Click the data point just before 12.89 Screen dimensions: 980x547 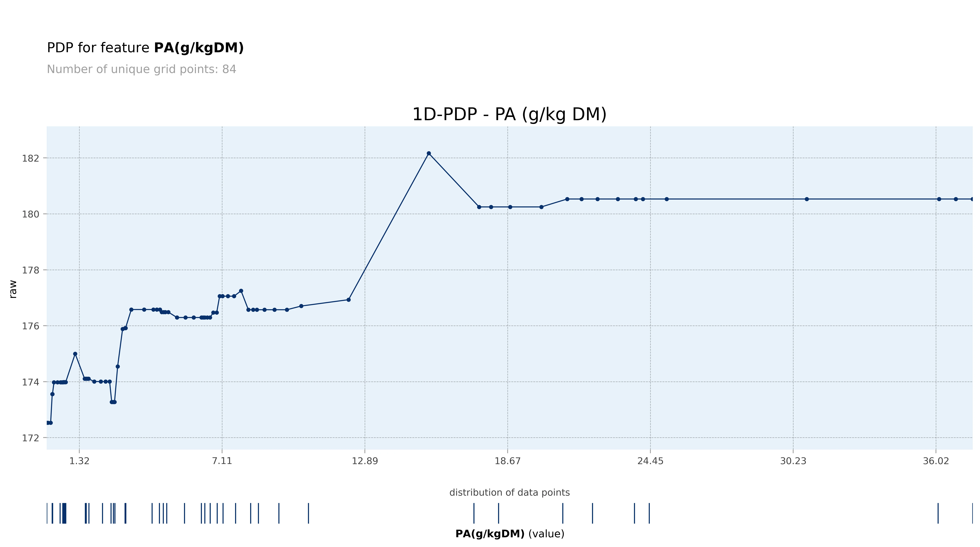(348, 300)
